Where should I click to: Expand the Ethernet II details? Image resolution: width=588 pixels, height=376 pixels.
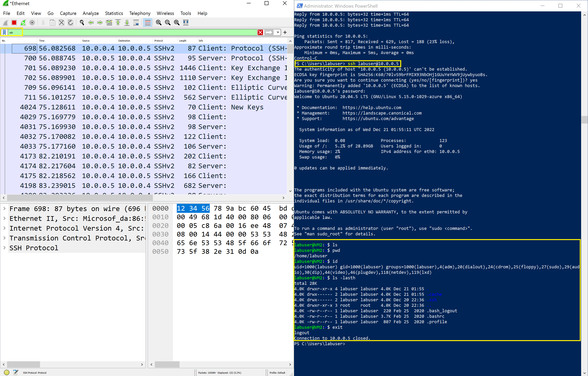(x=4, y=219)
